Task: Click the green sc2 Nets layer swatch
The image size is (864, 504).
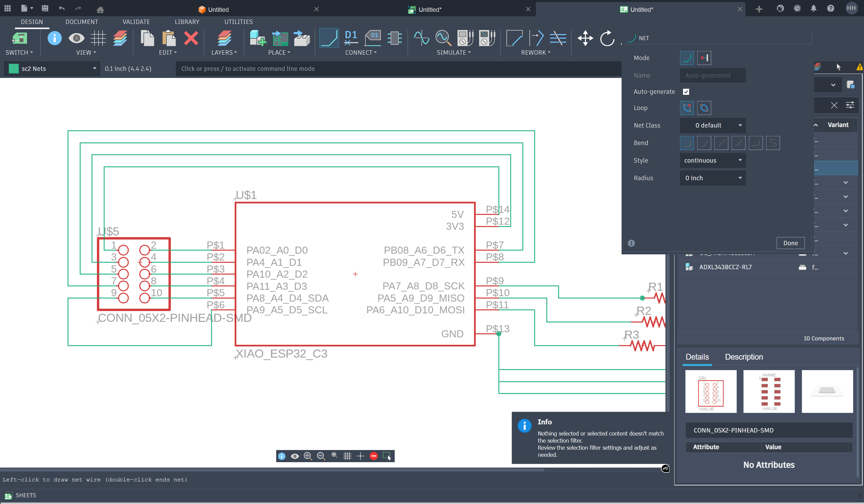Action: [14, 68]
